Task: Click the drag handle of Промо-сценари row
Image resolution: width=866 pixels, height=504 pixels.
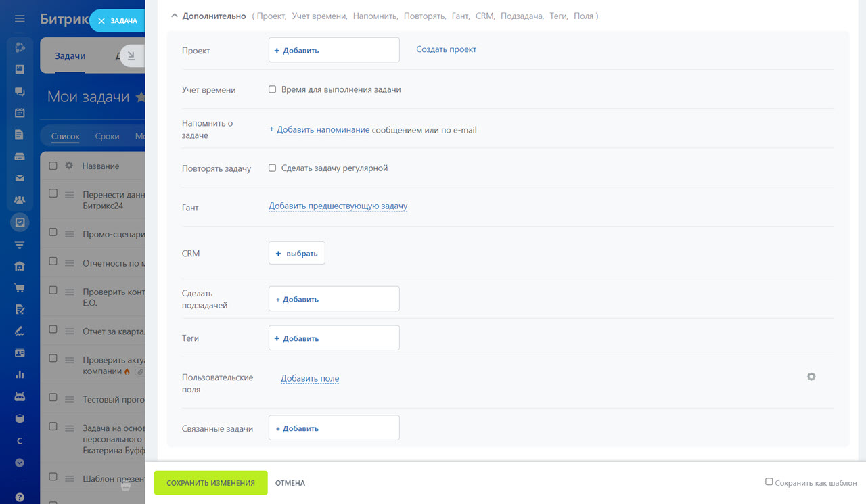Action: [68, 234]
